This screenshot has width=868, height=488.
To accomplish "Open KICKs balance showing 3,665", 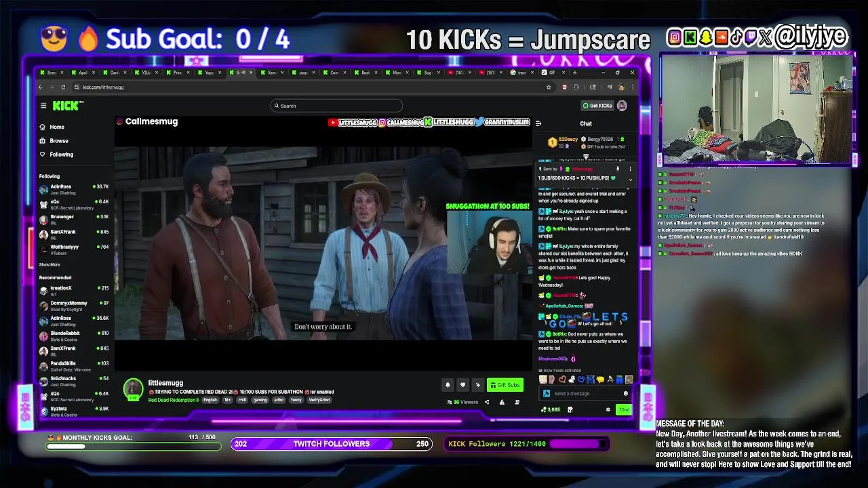I will point(551,409).
